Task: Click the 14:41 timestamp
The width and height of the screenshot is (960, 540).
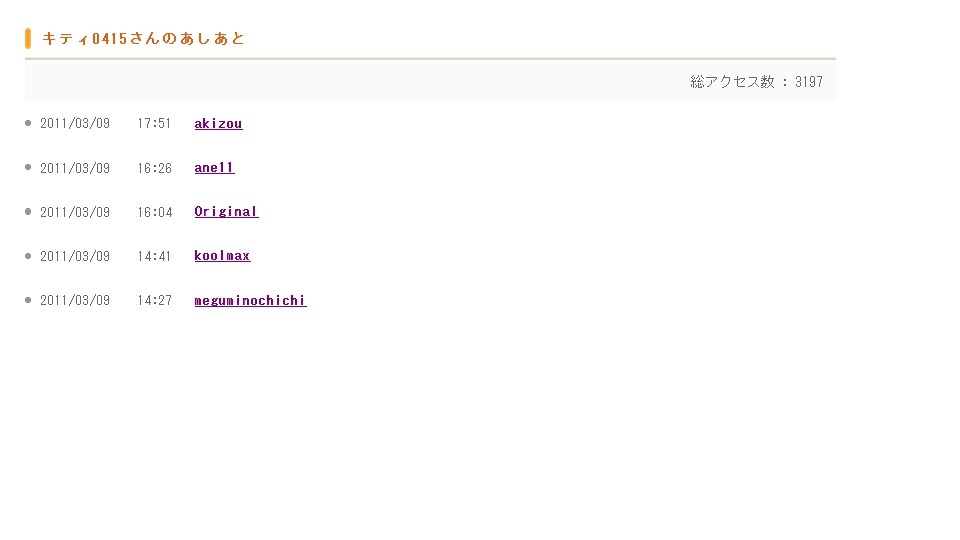Action: pos(154,256)
